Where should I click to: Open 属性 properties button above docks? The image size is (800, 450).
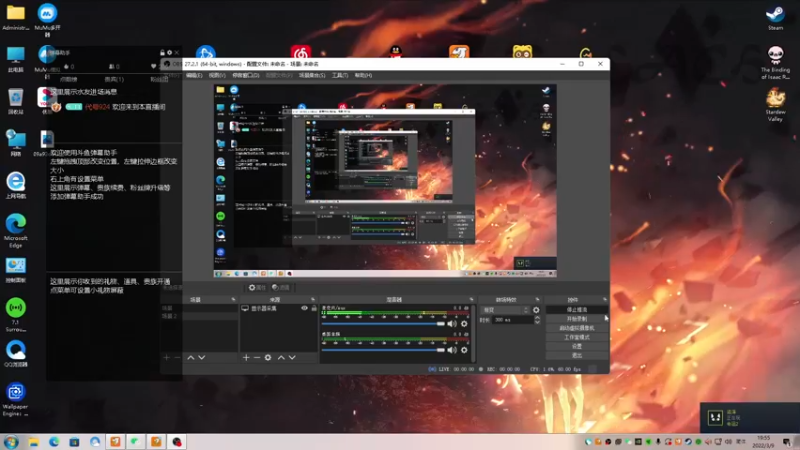point(257,288)
